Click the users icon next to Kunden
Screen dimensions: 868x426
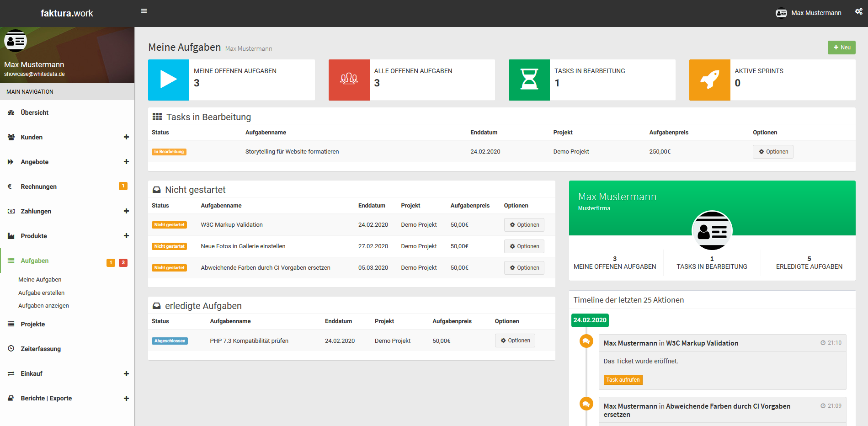[11, 137]
